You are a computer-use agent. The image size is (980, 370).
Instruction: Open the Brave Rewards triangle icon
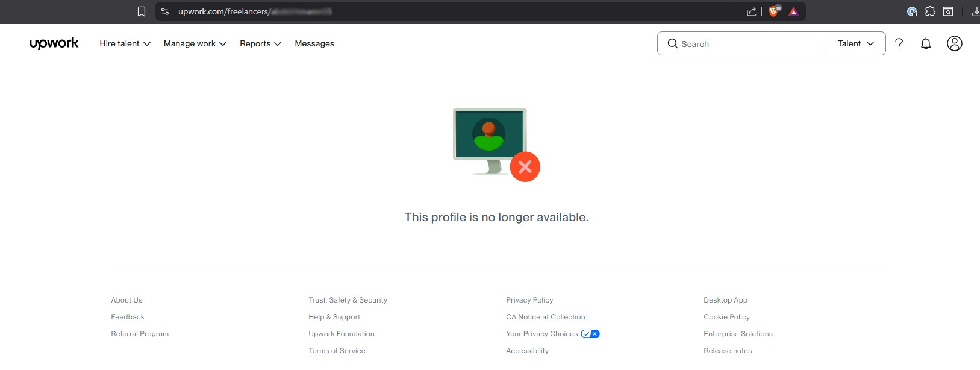tap(794, 11)
